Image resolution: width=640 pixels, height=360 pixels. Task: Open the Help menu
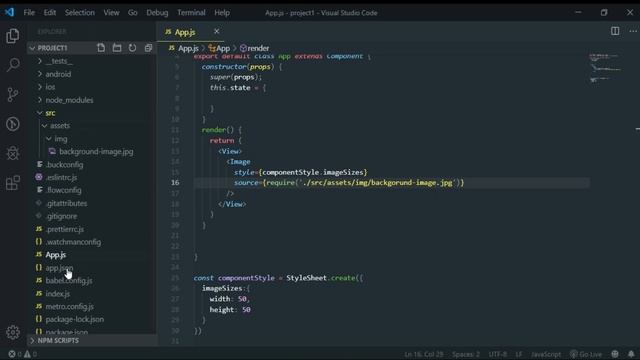222,13
